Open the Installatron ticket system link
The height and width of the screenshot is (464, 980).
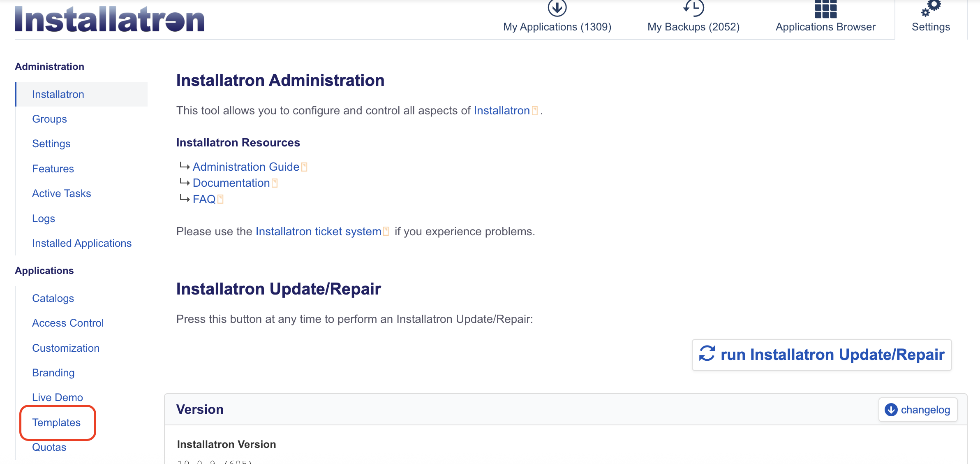point(318,231)
